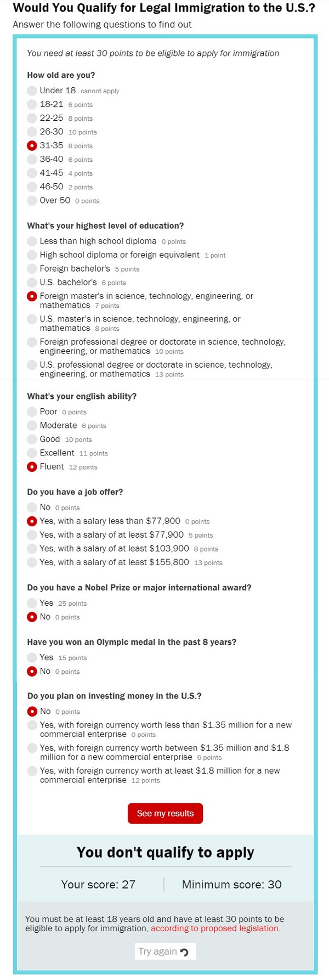Select salary of at least $103,900 option
329x980 pixels.
click(32, 549)
